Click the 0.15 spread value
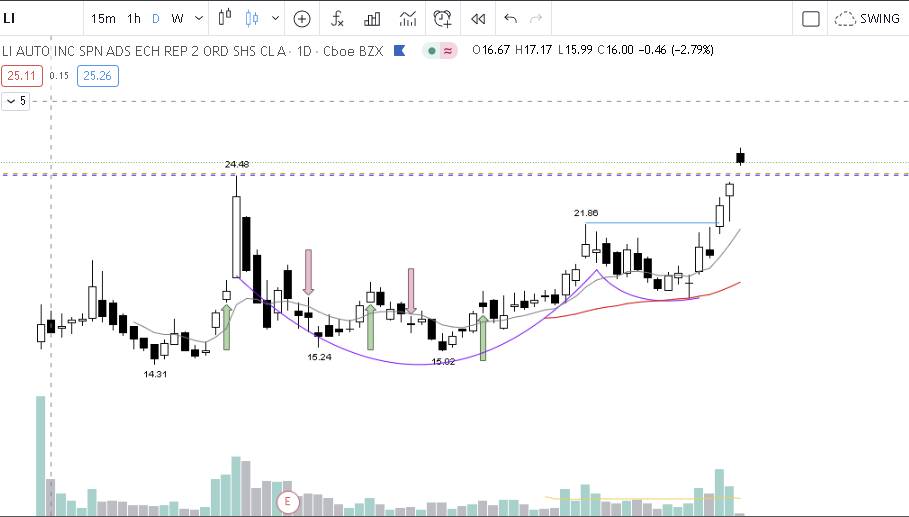 pos(59,76)
